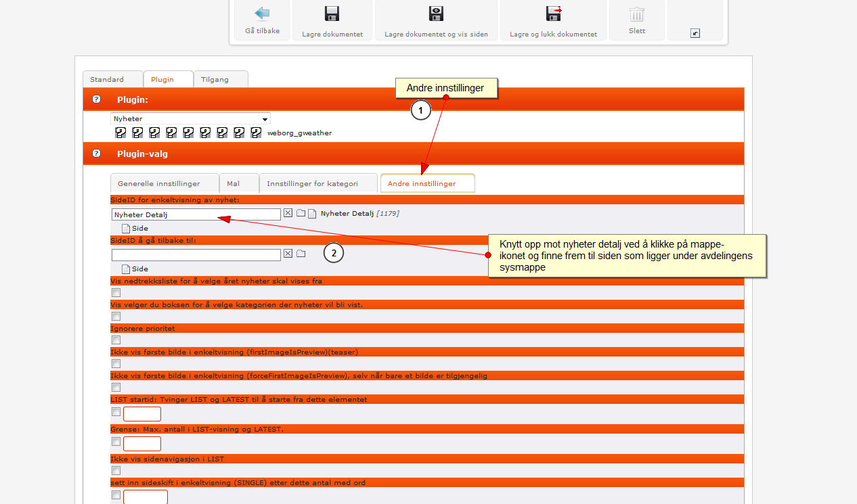Screen dimensions: 857x504
Task: Save with the Lagre dokumentet floppy icon
Action: click(332, 14)
